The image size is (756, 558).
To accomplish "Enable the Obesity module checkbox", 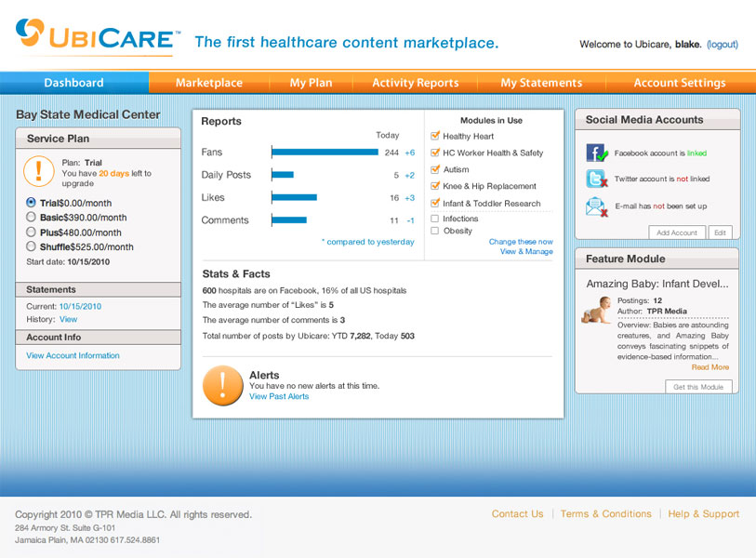I will [434, 231].
